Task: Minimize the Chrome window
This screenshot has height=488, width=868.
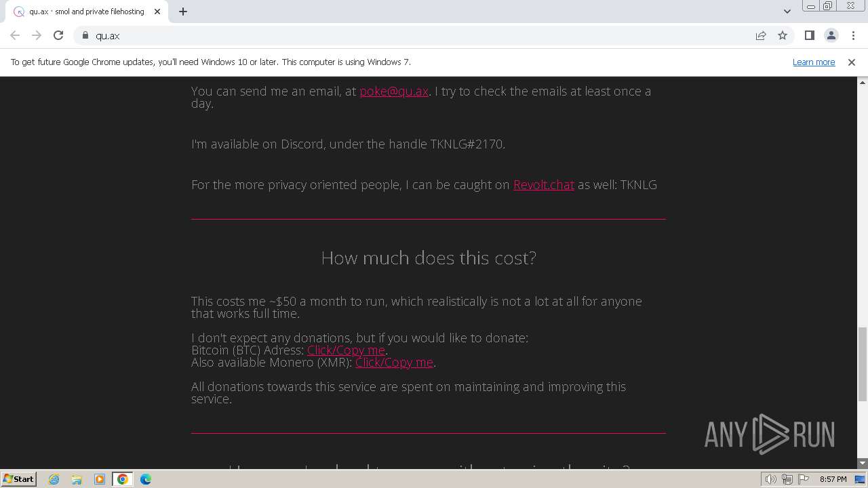Action: [x=810, y=6]
